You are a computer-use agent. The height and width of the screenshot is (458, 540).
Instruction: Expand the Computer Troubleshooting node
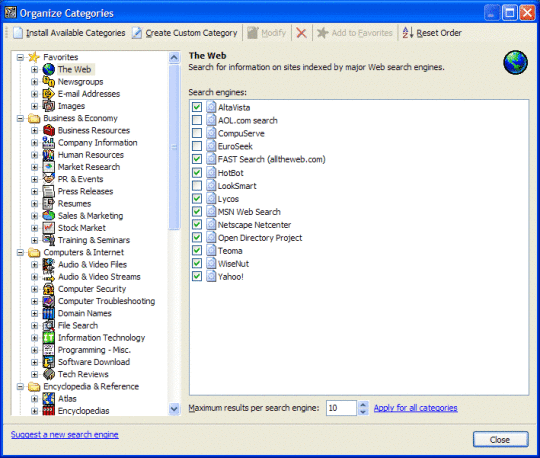pyautogui.click(x=34, y=301)
